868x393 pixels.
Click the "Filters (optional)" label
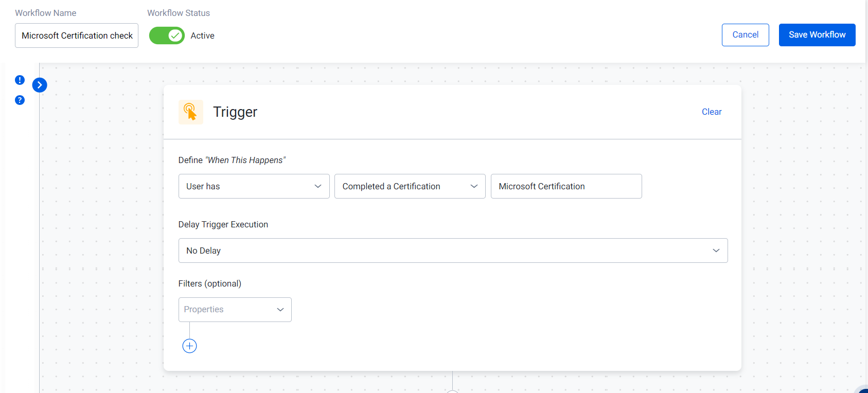(210, 283)
